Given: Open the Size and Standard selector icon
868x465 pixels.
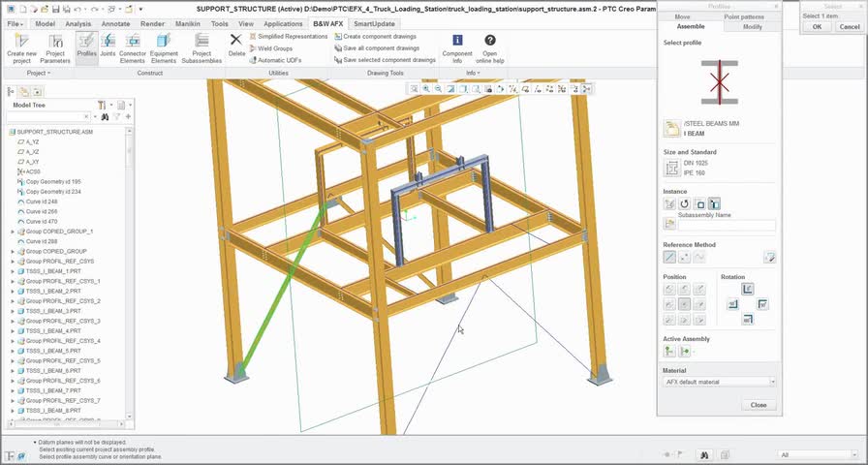Looking at the screenshot, I should coord(671,168).
